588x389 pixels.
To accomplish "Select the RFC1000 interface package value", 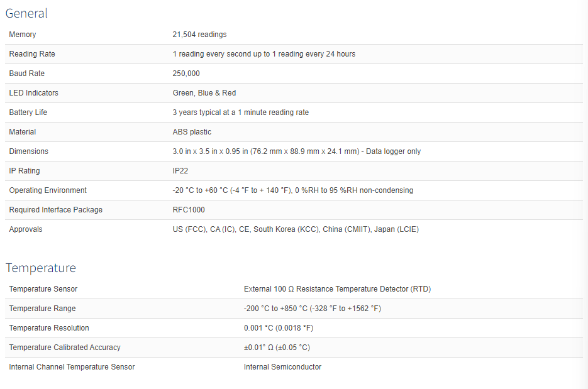I will 189,210.
